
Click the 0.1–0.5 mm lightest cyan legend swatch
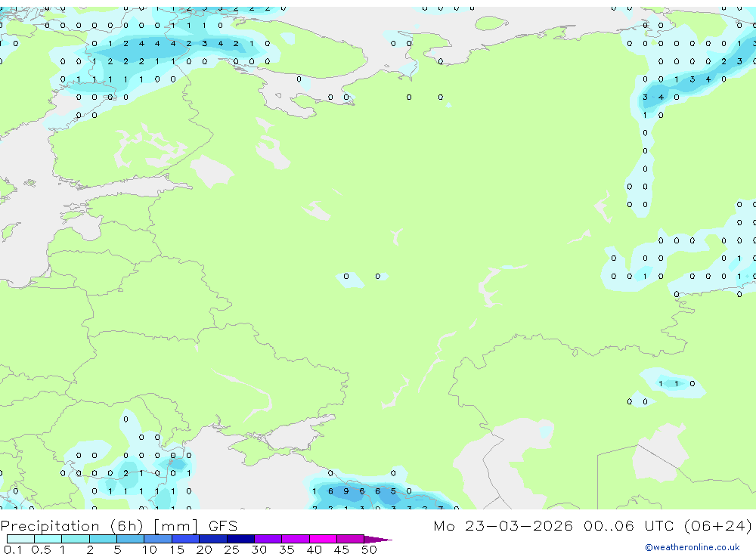tap(20, 539)
